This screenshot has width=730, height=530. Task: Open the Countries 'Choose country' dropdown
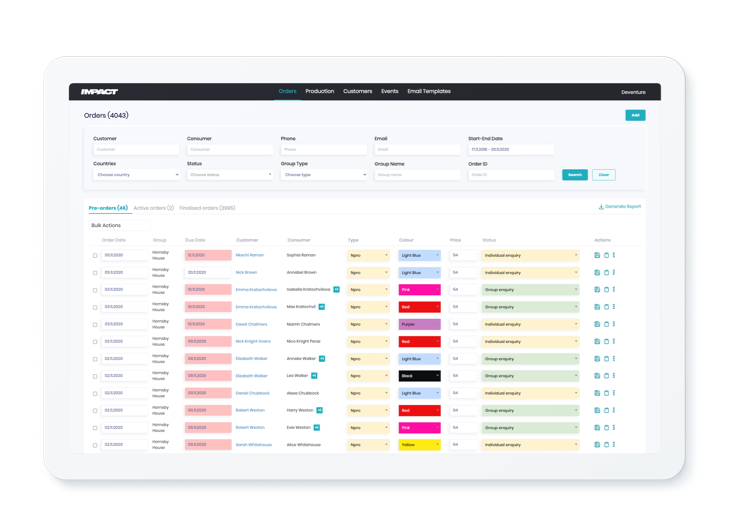pos(136,175)
